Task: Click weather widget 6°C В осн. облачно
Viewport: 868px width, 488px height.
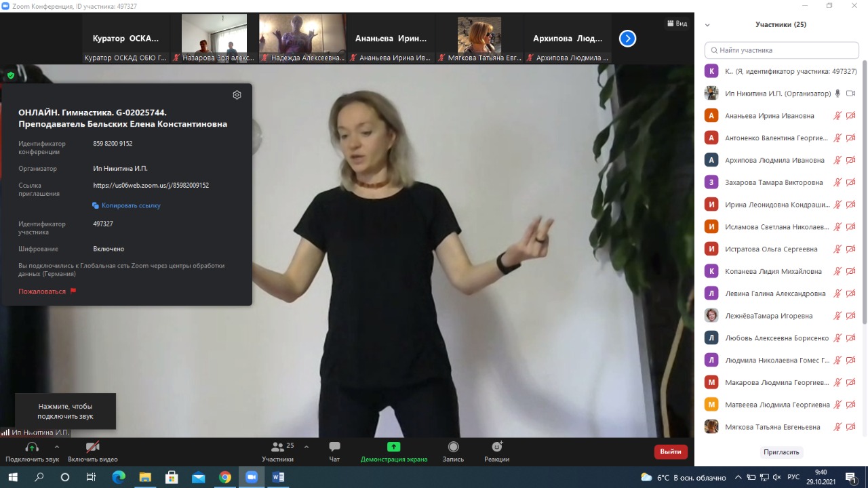Action: [x=683, y=478]
